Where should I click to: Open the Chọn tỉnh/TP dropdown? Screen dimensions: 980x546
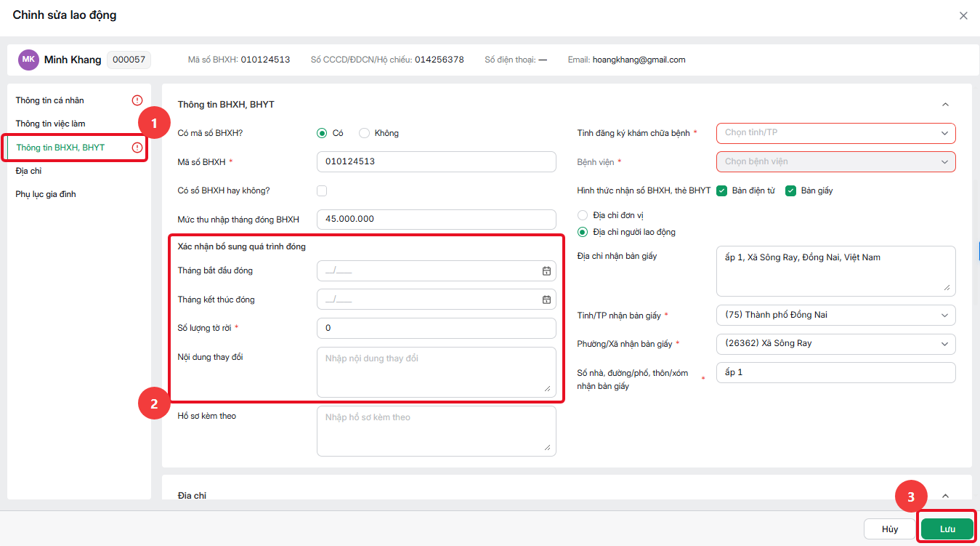(835, 133)
